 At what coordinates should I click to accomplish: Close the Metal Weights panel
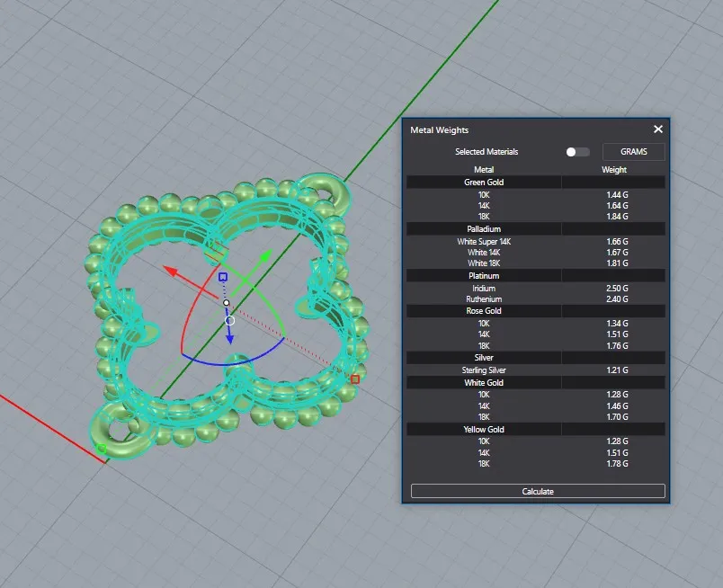(658, 129)
